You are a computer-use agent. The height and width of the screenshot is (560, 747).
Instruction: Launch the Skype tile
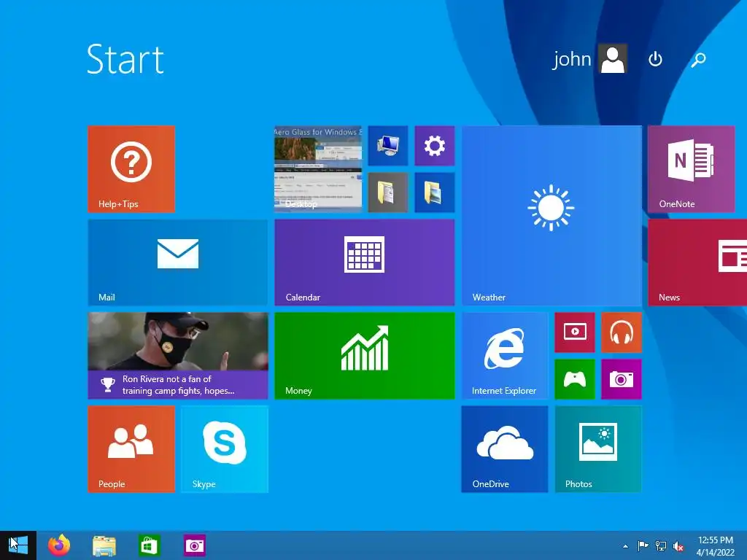pos(225,449)
